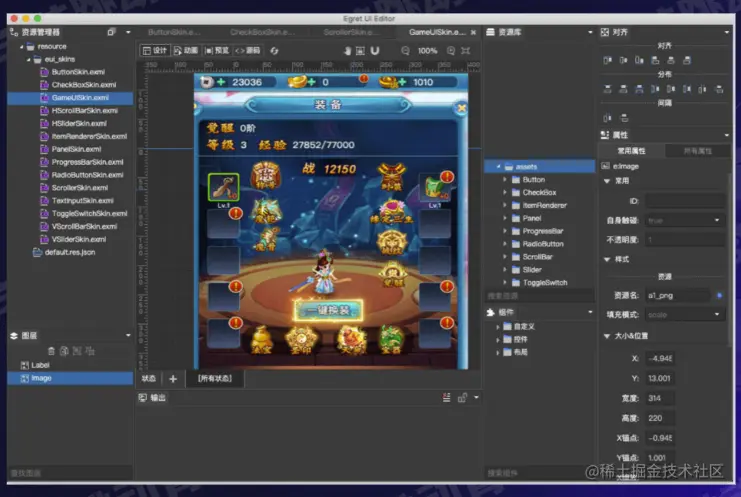741x497 pixels.
Task: Collapse the eui_skins folder
Action: click(x=29, y=60)
